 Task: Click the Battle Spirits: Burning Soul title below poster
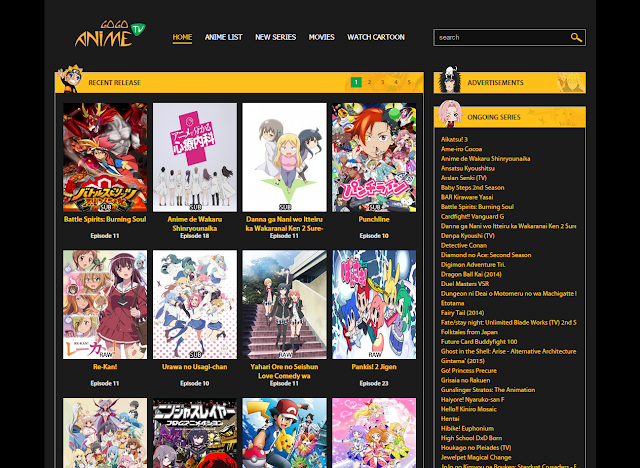[105, 220]
